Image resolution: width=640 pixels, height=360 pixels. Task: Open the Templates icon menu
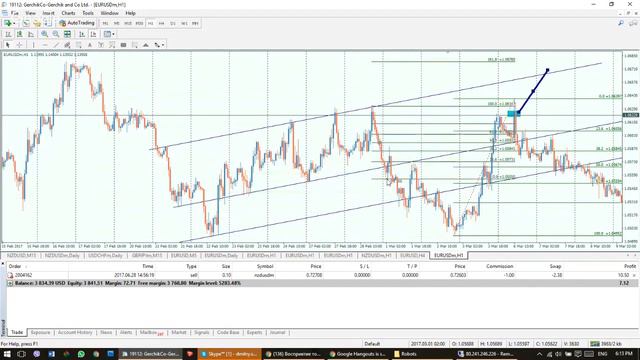(x=107, y=34)
